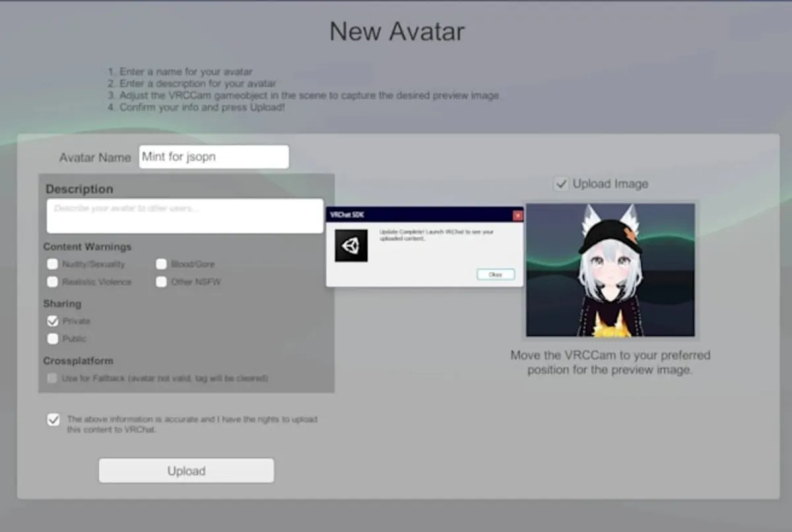This screenshot has width=792, height=532.
Task: Click the Upload button
Action: tap(186, 471)
